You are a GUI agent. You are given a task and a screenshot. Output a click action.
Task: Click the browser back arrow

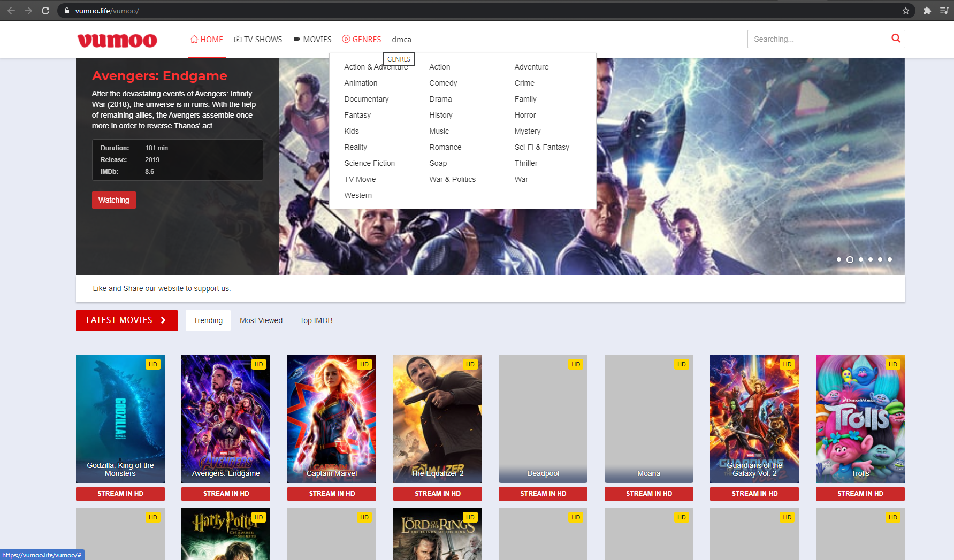[x=11, y=11]
